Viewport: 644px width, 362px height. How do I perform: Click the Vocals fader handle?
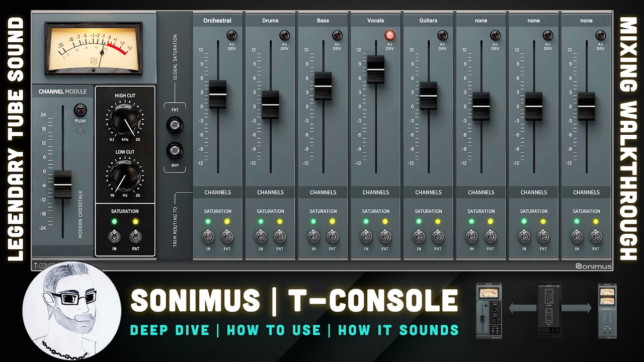point(376,69)
